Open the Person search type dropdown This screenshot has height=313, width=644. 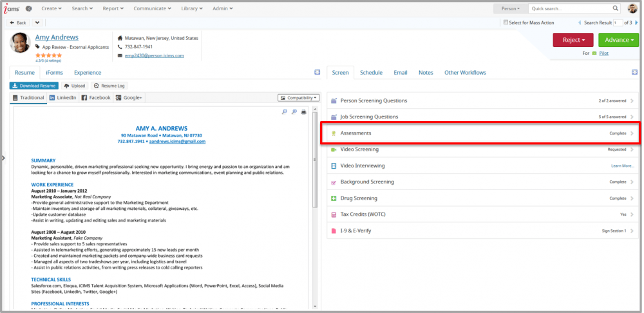tap(511, 9)
